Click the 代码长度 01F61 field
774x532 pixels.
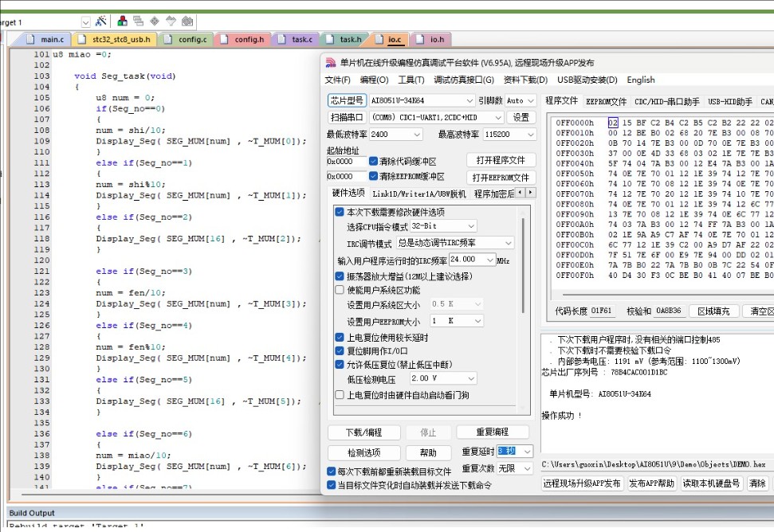coord(601,311)
